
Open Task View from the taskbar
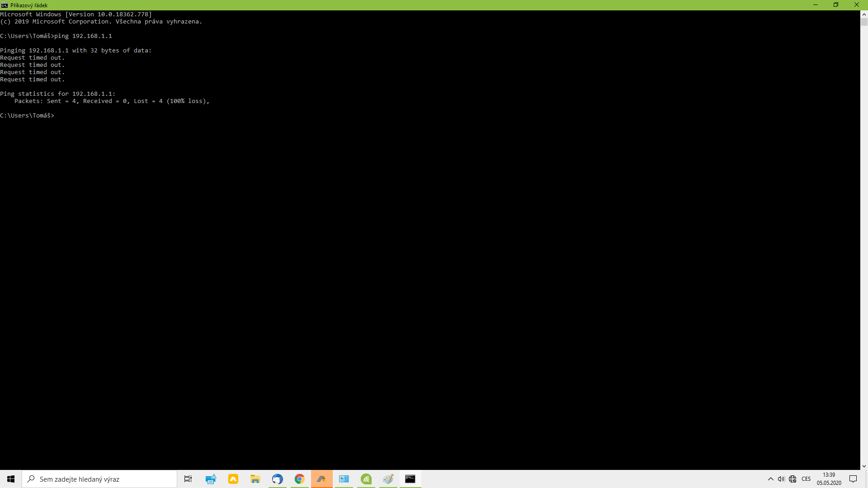(188, 479)
